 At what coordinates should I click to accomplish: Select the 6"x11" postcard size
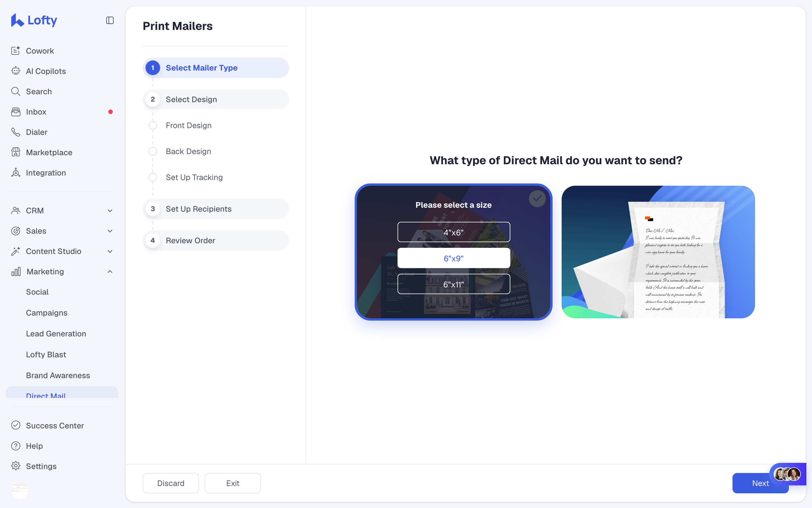pos(454,284)
